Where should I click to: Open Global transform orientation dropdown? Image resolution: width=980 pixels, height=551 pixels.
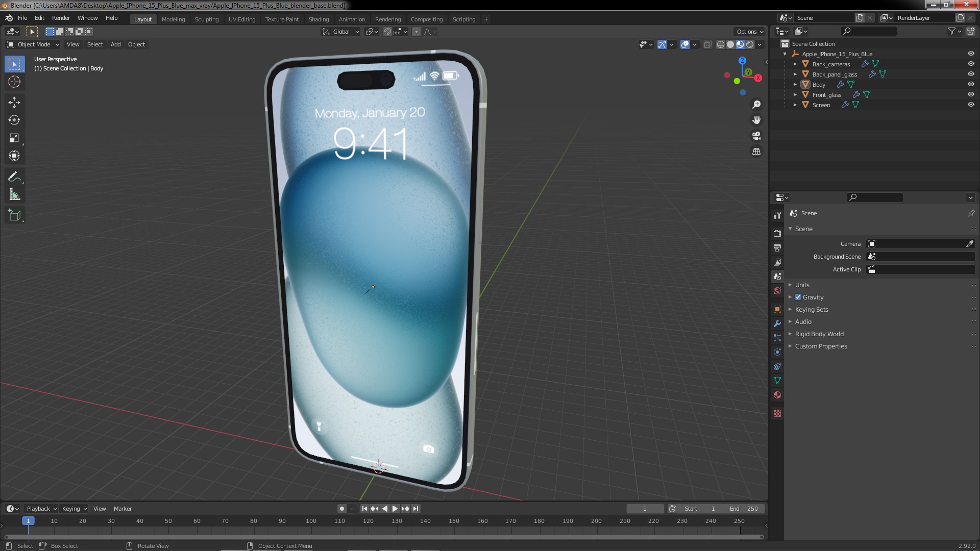[340, 32]
